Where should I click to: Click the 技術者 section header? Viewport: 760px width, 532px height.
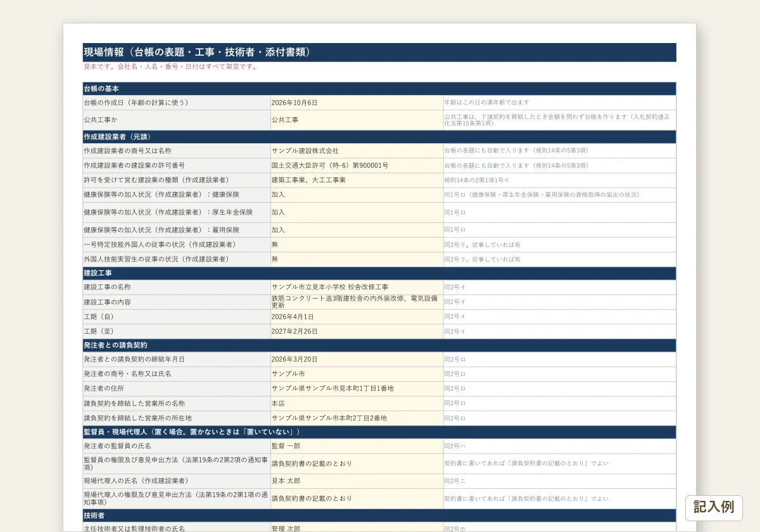[379, 516]
